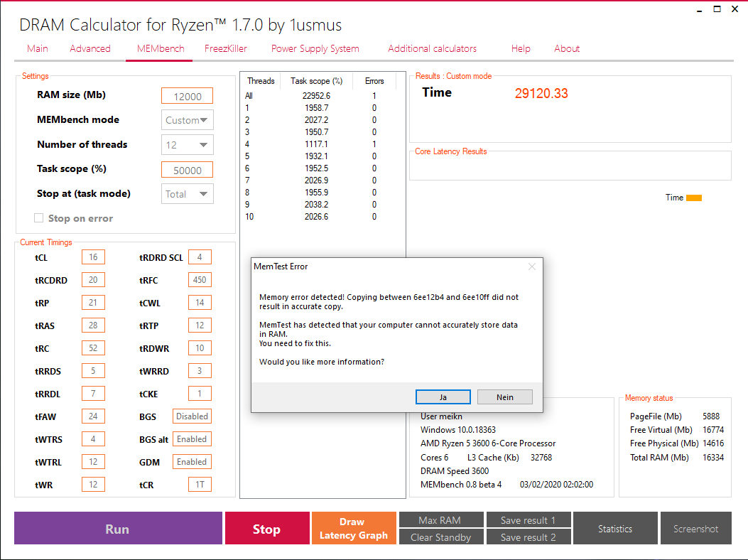The image size is (748, 560).
Task: Click the tRAS timing value field
Action: [93, 325]
